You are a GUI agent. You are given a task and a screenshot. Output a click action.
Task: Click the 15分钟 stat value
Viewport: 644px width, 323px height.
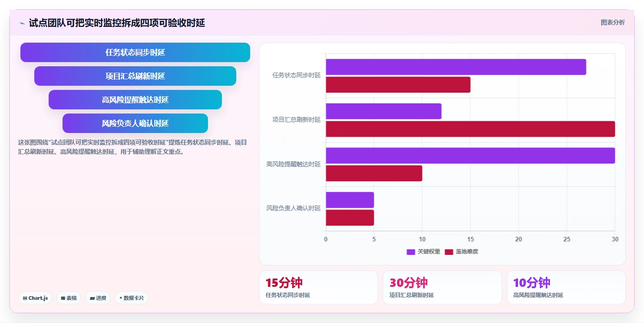pos(284,283)
